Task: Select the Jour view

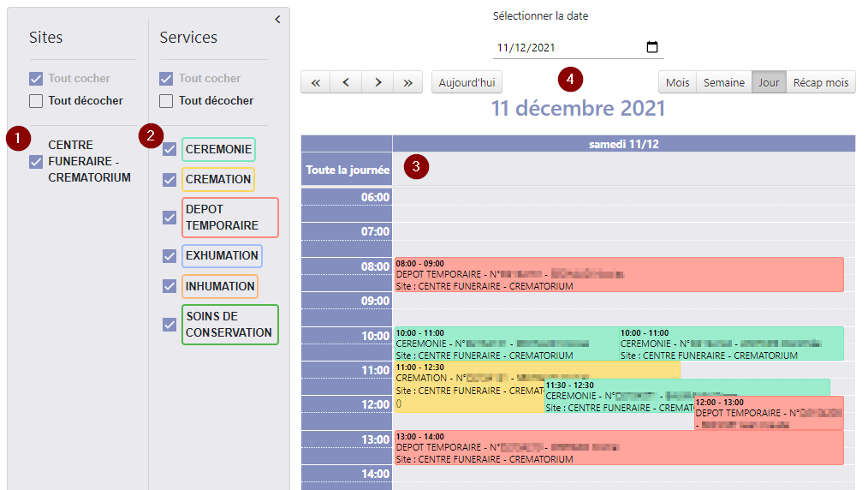Action: (x=769, y=82)
